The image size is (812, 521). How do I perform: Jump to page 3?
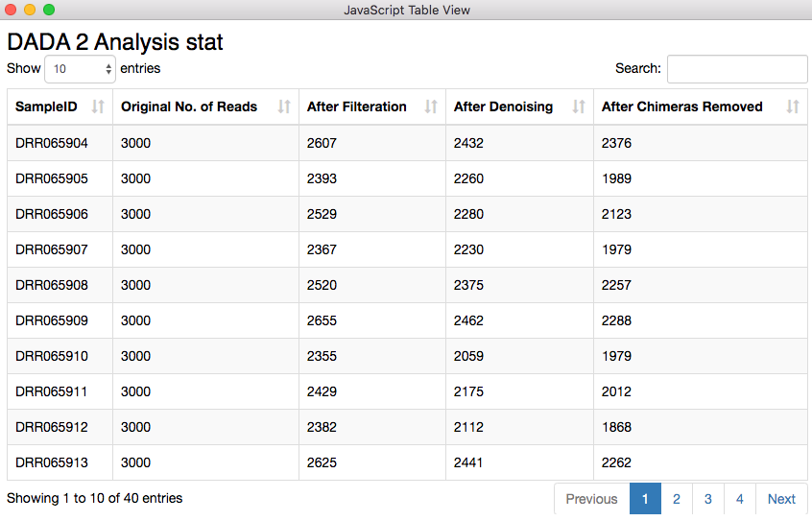point(708,499)
